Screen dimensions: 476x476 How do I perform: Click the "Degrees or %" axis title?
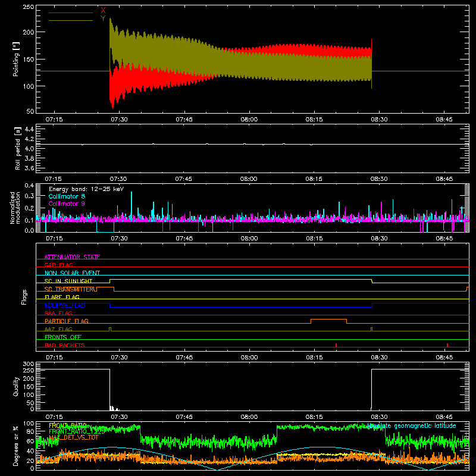16,446
